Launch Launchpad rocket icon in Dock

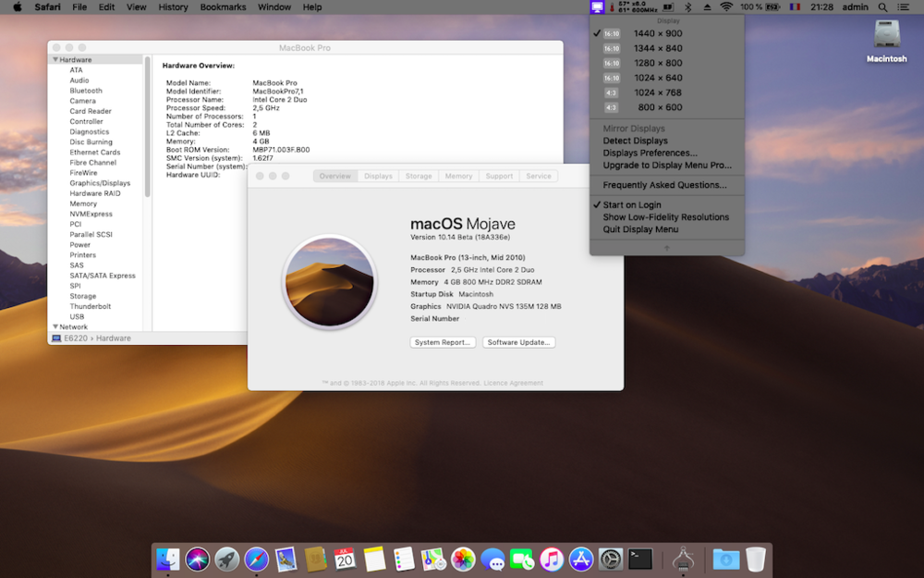coord(226,559)
